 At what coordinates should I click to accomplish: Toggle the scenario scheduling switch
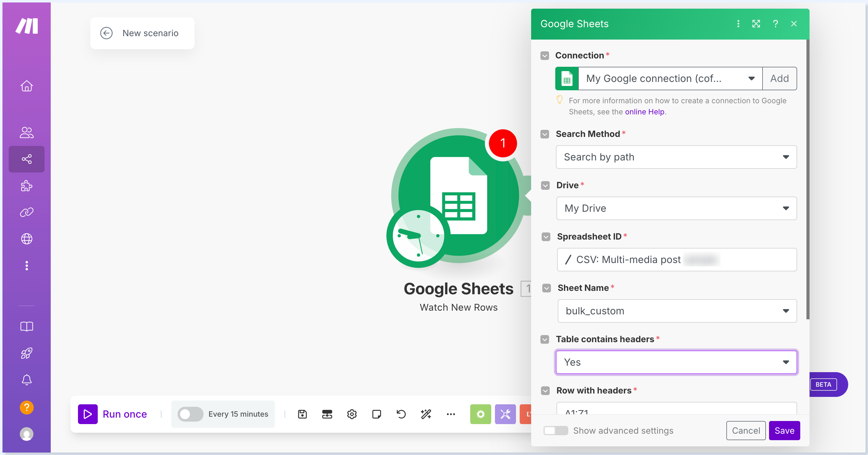(190, 414)
